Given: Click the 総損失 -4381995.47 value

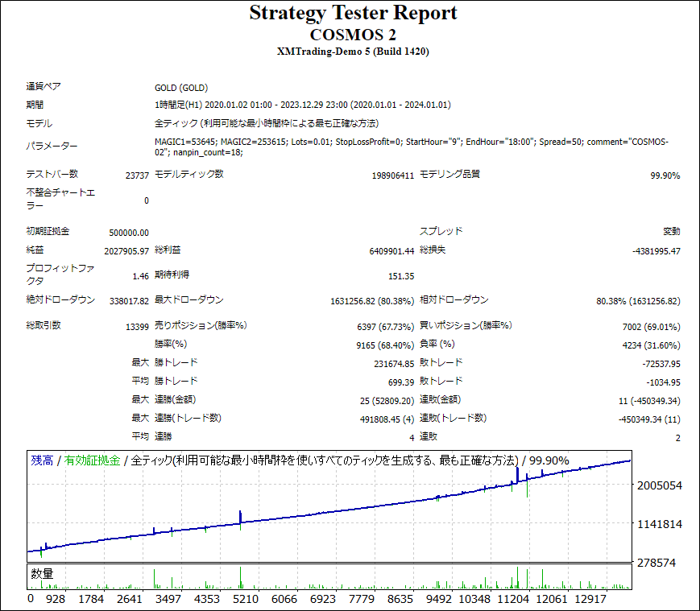Looking at the screenshot, I should 657,251.
